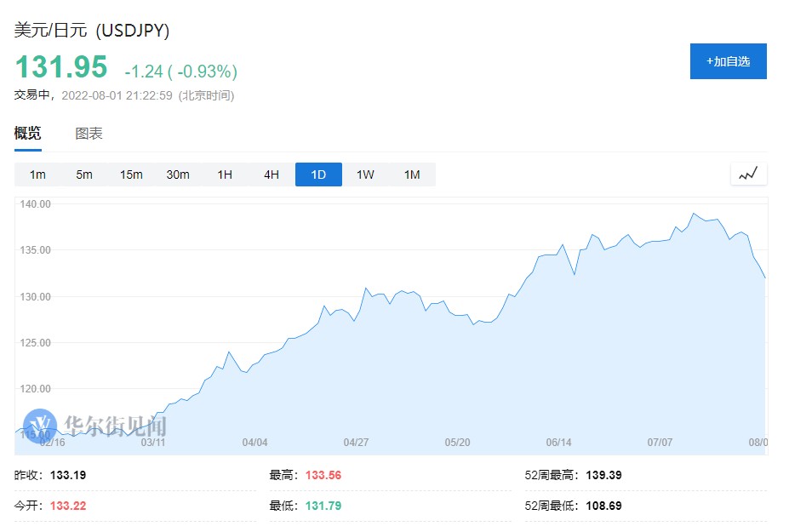This screenshot has height=532, width=789.
Task: Click the 06/14 date axis label
Action: click(558, 443)
